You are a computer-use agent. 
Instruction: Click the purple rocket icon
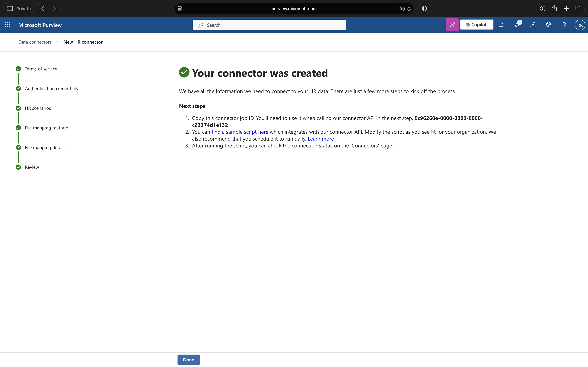coord(452,25)
